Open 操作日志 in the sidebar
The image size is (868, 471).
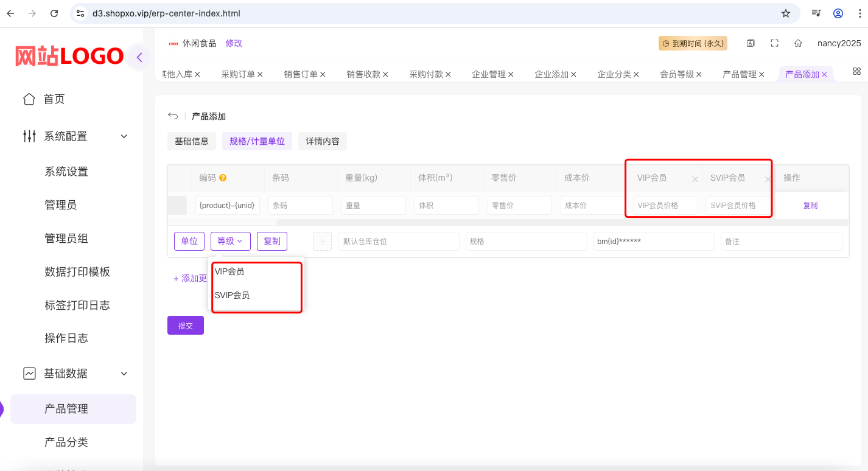pos(66,338)
